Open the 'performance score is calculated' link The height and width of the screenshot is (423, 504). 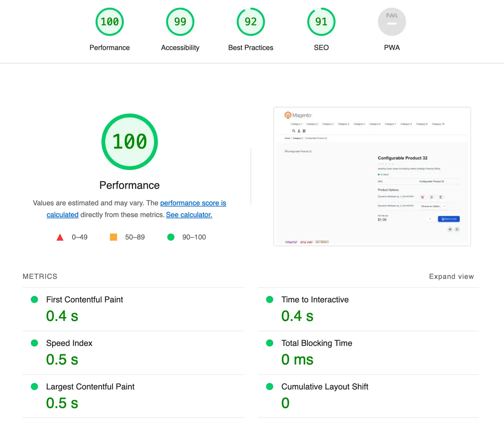point(193,203)
